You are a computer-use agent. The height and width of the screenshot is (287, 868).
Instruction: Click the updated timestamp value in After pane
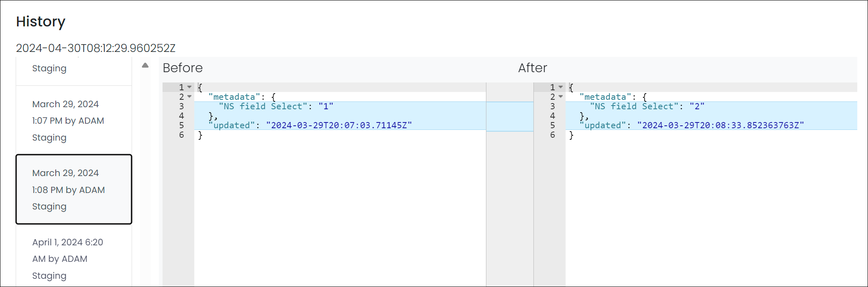(720, 125)
